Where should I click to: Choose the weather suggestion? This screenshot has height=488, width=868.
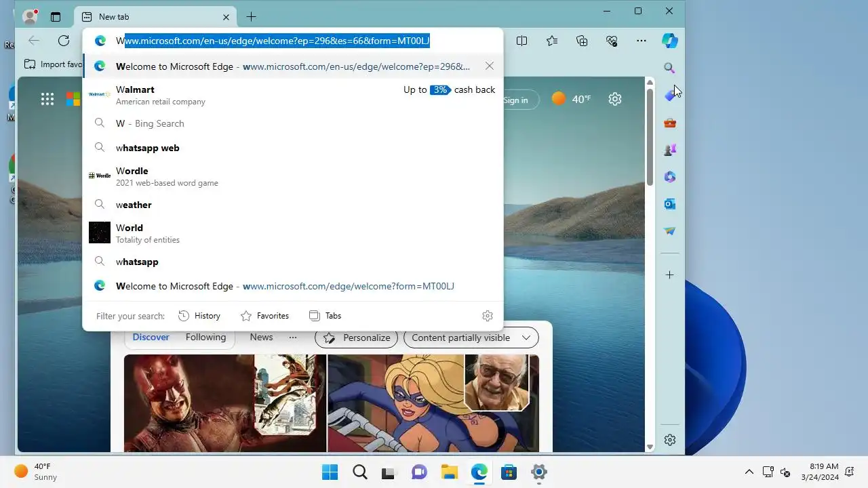point(293,205)
